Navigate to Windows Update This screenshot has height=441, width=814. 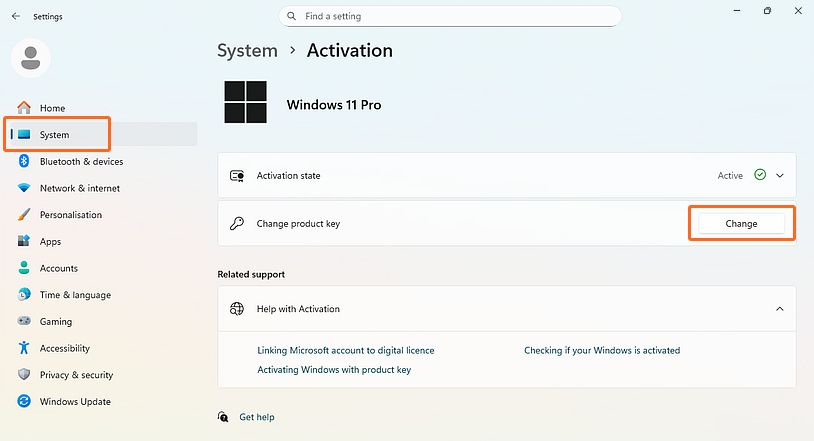pos(75,402)
